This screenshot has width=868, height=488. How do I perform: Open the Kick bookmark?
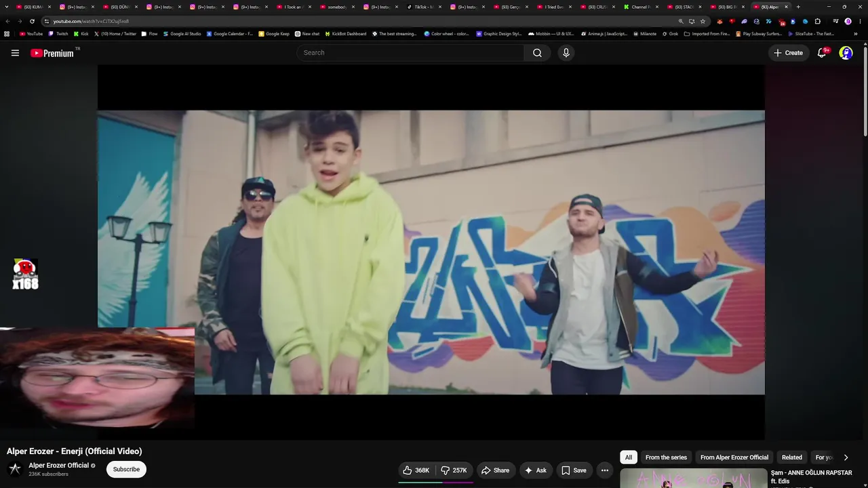[x=81, y=34]
